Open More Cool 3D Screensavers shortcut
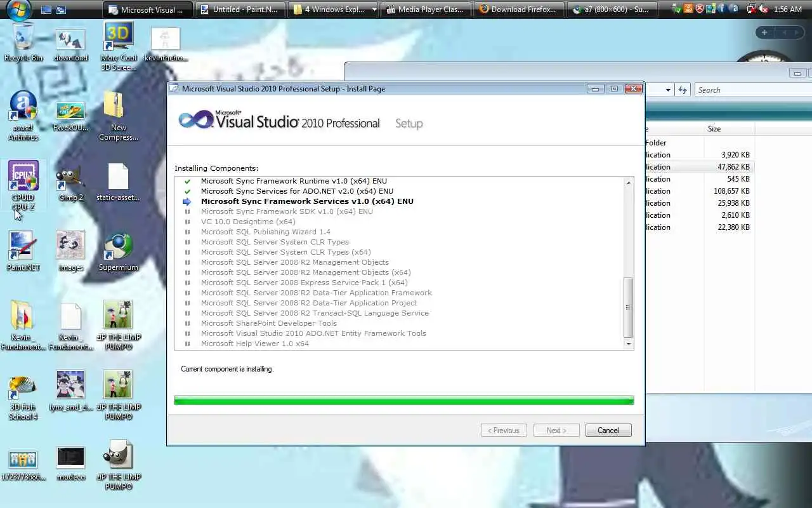Screen dimensions: 812x508 tap(119, 46)
